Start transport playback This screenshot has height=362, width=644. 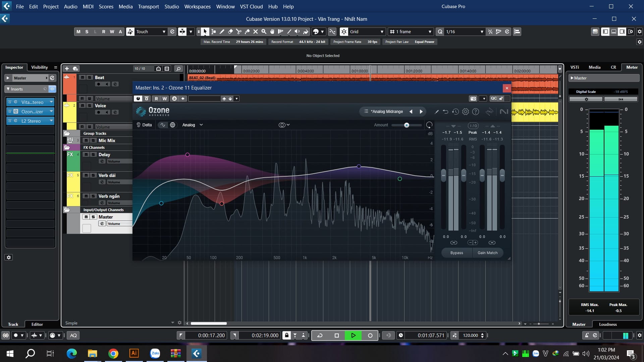[x=353, y=335]
